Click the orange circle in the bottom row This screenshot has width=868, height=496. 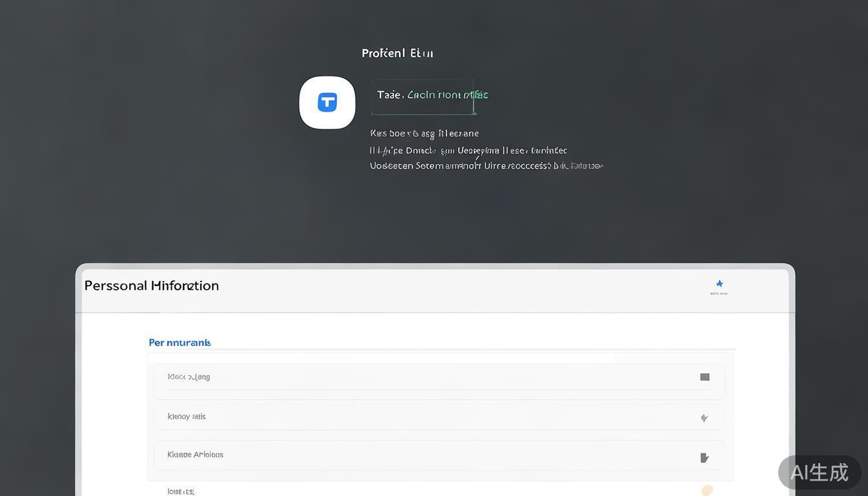[x=707, y=490]
